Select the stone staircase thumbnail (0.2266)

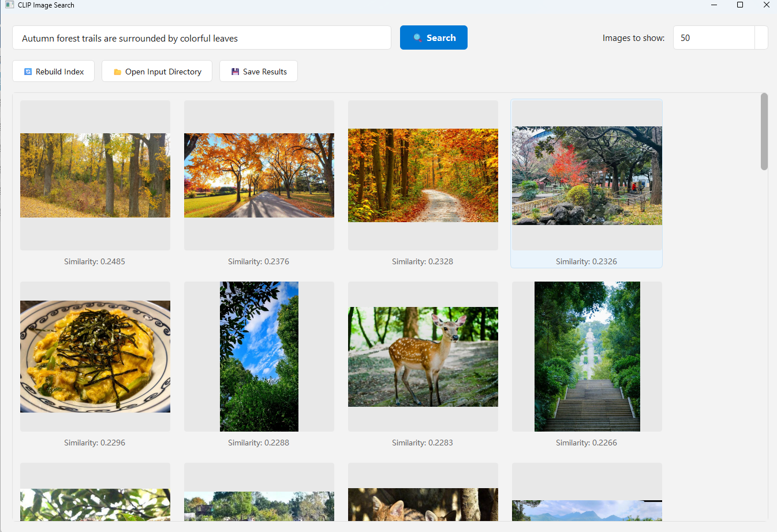click(587, 357)
